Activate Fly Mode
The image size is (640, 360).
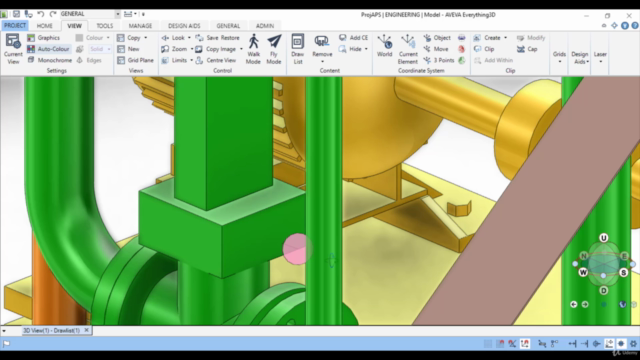(274, 49)
